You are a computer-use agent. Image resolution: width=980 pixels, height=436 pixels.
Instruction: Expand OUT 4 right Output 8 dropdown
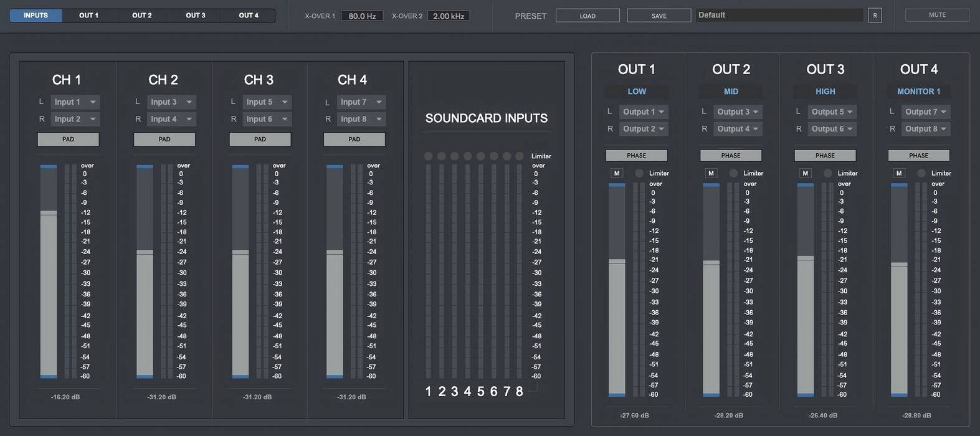point(925,129)
